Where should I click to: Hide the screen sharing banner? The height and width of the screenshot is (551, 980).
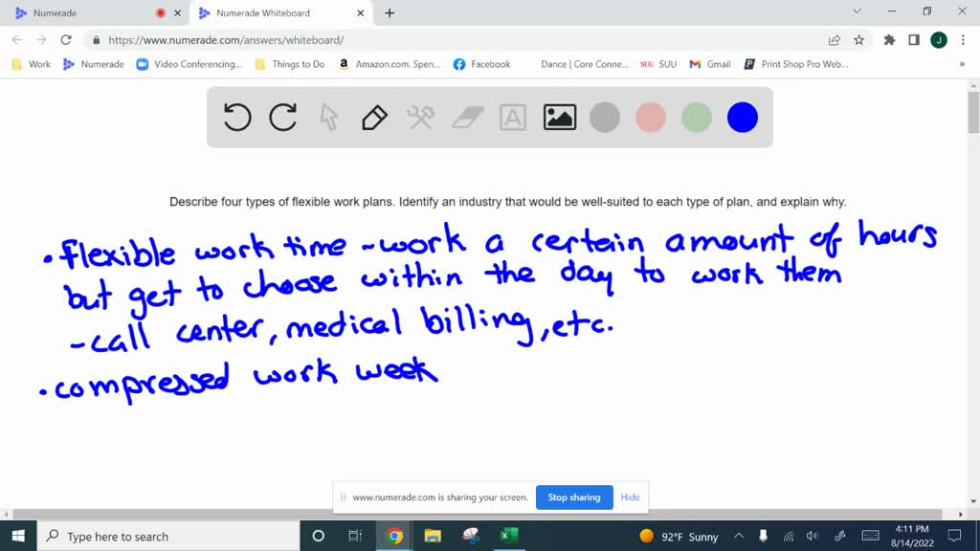coord(630,497)
